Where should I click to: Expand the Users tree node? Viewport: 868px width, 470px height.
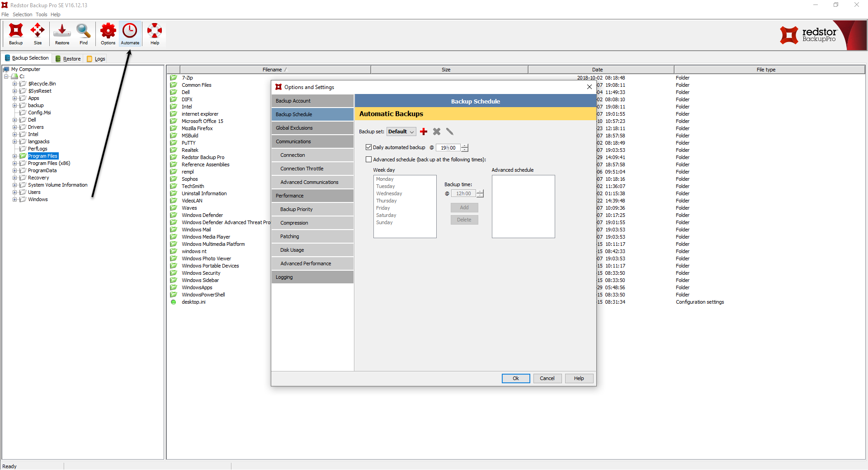click(x=14, y=192)
